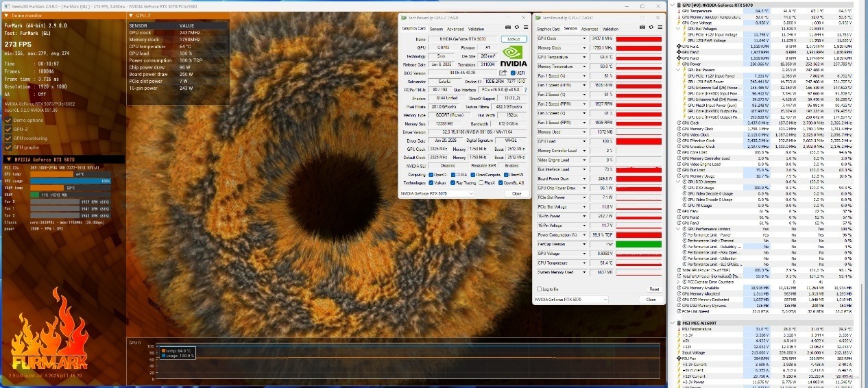The image size is (868, 388).
Task: Collapse GPU Performance Limiters group in HWiNFO
Action: pyautogui.click(x=679, y=229)
